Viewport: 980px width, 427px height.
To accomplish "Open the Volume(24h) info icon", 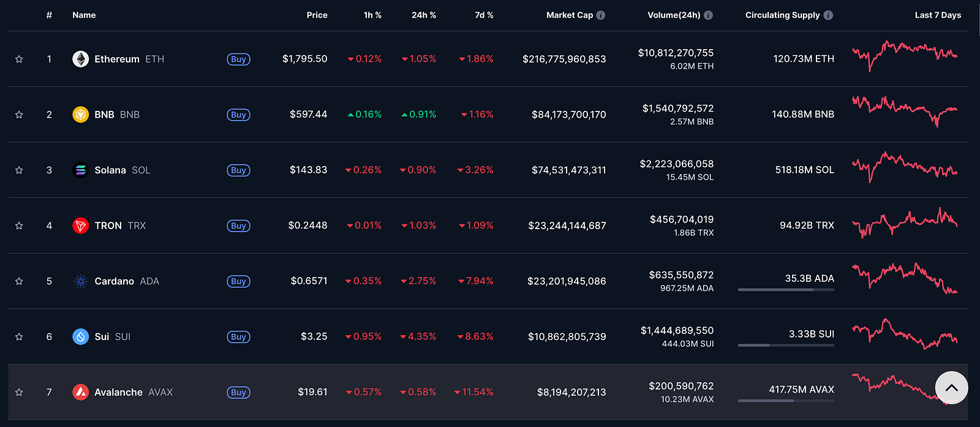I will [x=708, y=15].
